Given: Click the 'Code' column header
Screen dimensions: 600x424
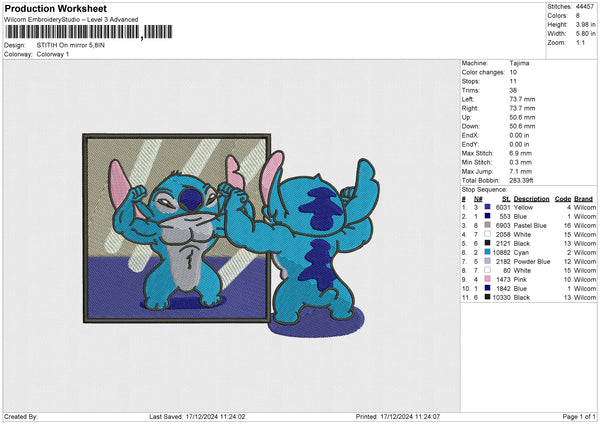Looking at the screenshot, I should (x=562, y=199).
